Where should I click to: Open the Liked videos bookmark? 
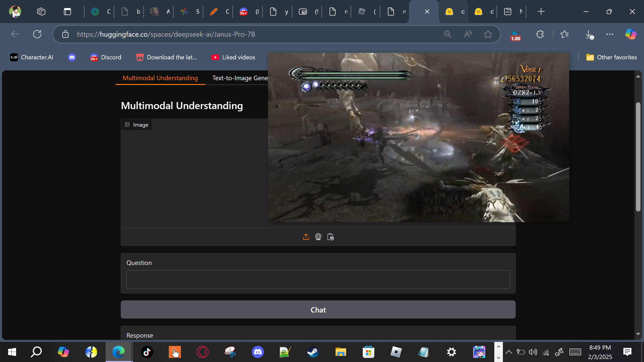click(x=233, y=57)
